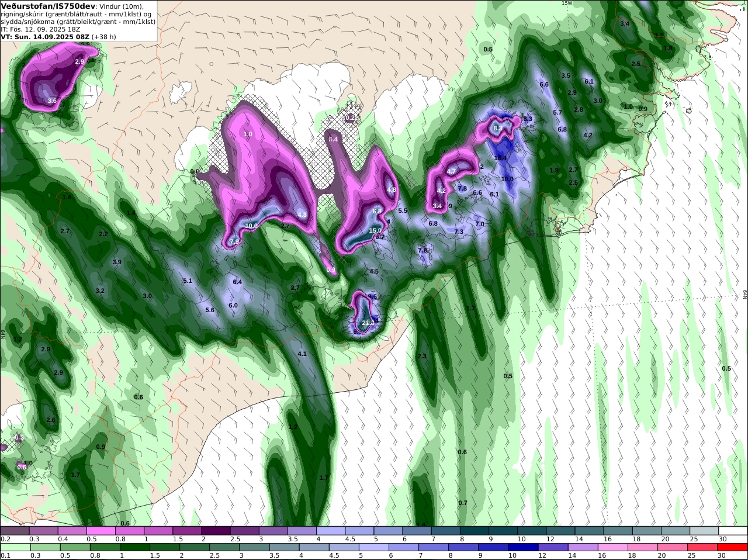The height and width of the screenshot is (560, 748).
Task: Click the precipitation value '10.4' on the map
Action: (x=500, y=158)
